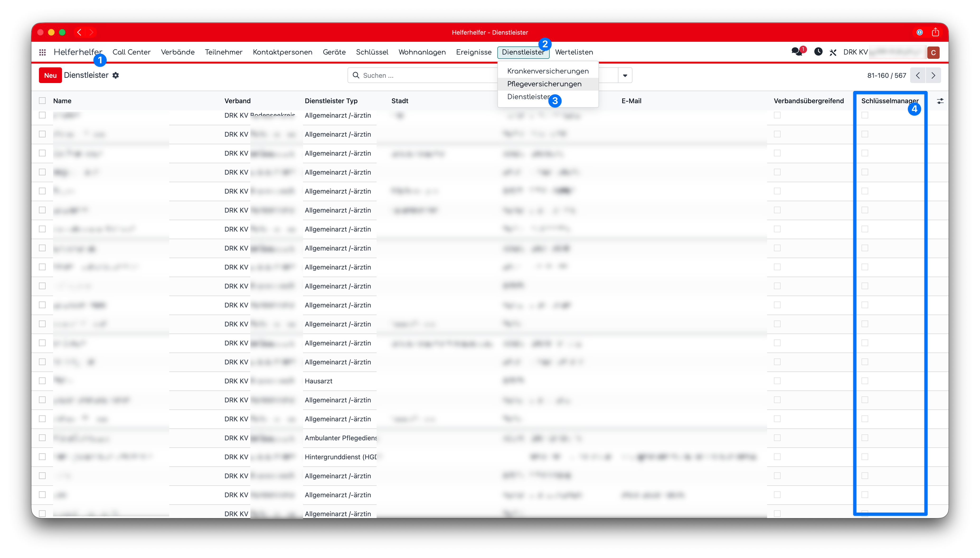The width and height of the screenshot is (980, 558).
Task: Select Pflegeversicherungen from the dropdown menu
Action: (x=544, y=84)
